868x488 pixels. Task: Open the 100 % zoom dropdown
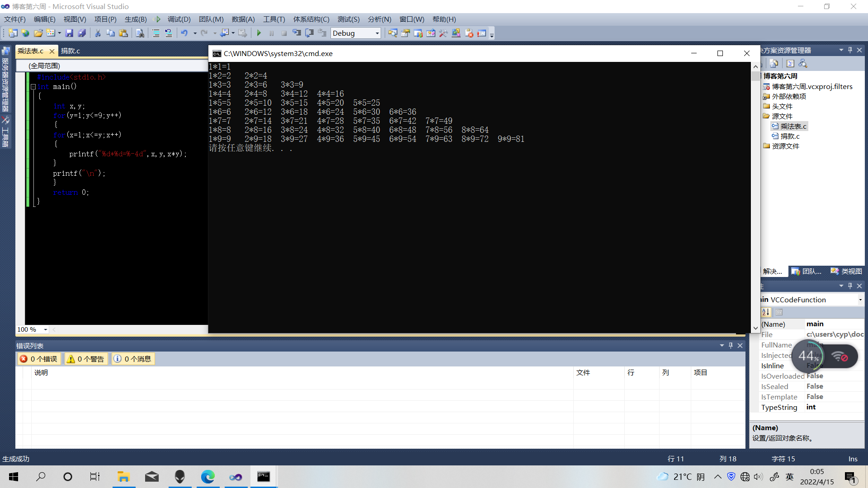45,330
